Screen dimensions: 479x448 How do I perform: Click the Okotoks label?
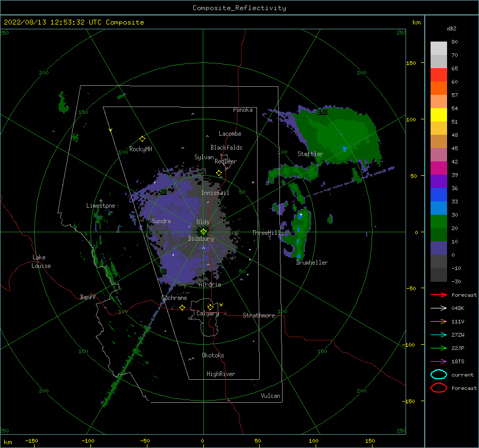pyautogui.click(x=213, y=355)
